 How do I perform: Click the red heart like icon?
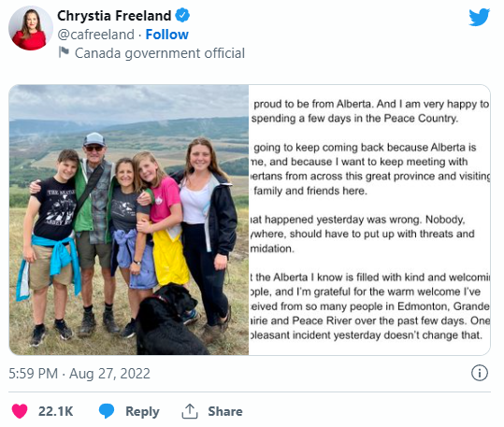[x=20, y=411]
